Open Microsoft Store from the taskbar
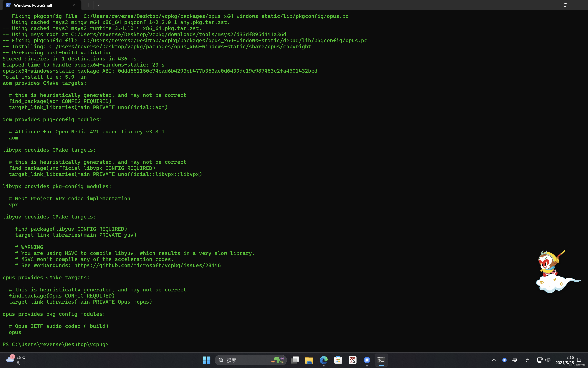 coord(338,360)
